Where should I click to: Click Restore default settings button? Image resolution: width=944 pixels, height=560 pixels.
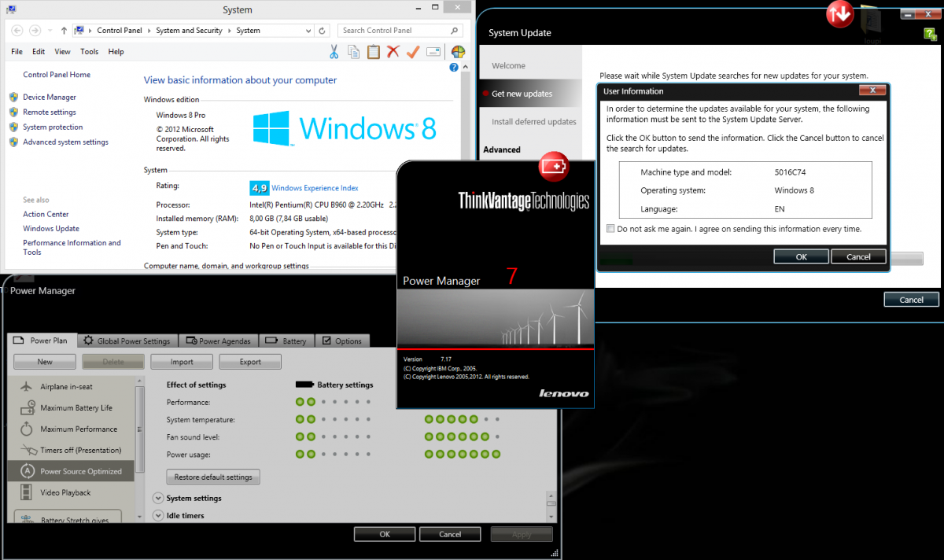[x=213, y=477]
